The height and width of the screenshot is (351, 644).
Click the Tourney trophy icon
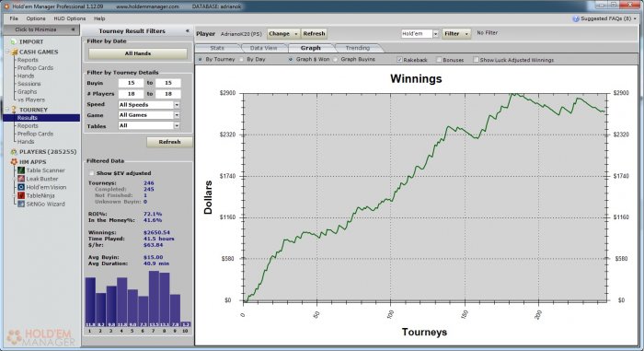14,110
